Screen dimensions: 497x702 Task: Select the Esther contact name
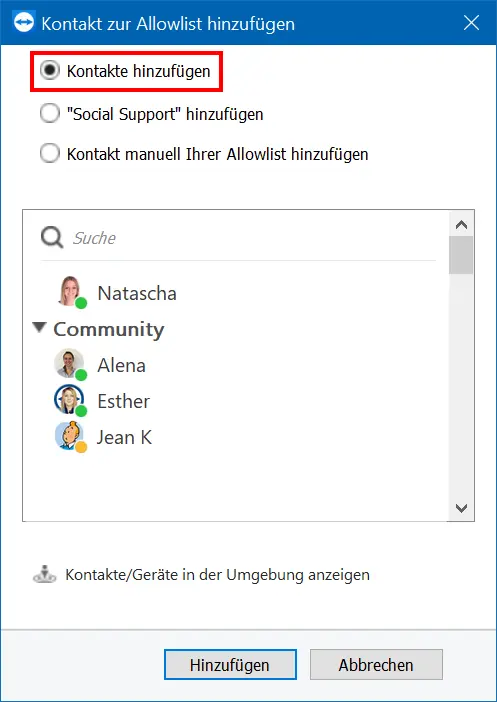[x=124, y=401]
